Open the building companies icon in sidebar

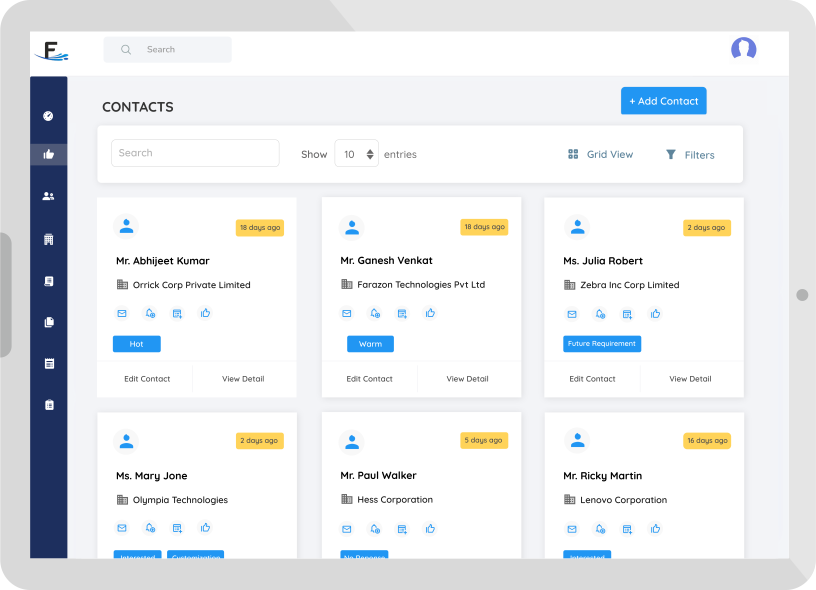(x=48, y=239)
